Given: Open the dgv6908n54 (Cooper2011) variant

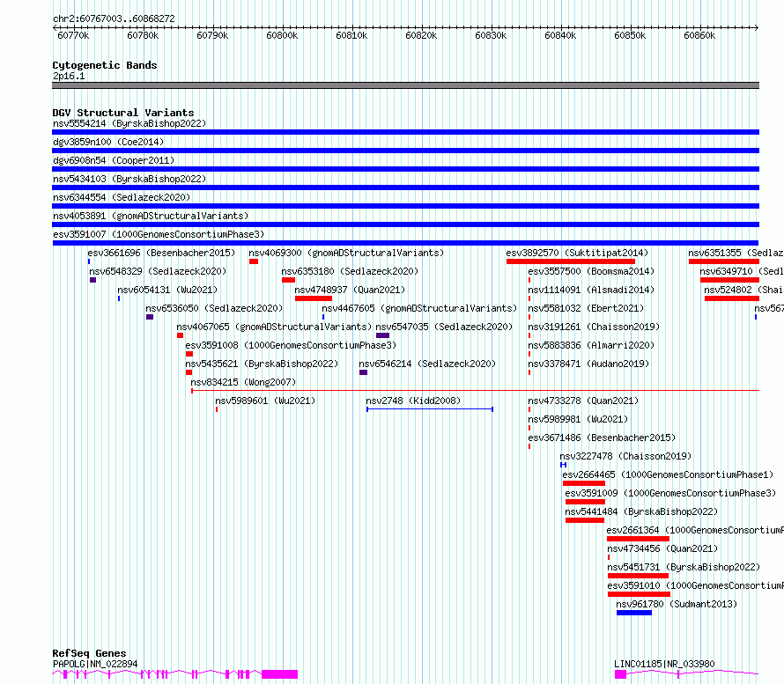Looking at the screenshot, I should pyautogui.click(x=114, y=160).
